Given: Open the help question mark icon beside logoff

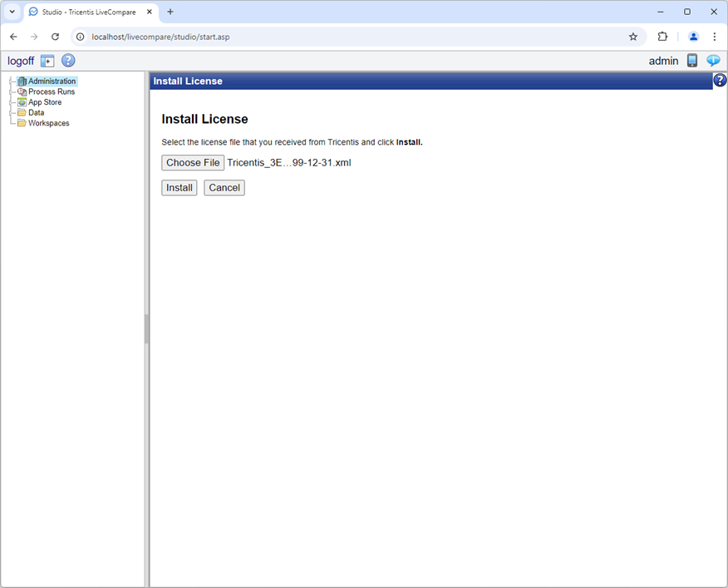Looking at the screenshot, I should pos(67,60).
